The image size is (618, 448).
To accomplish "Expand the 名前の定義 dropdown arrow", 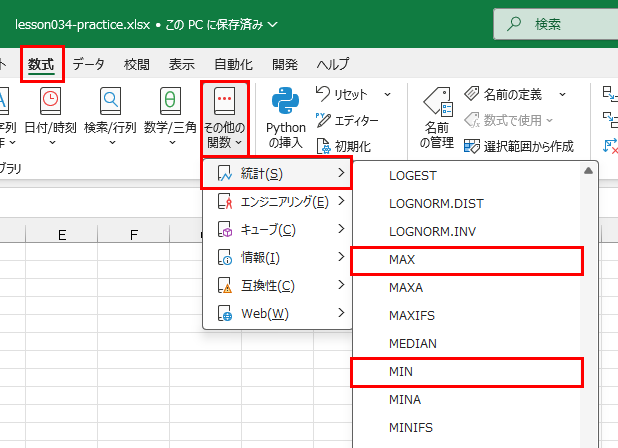I will (x=562, y=94).
